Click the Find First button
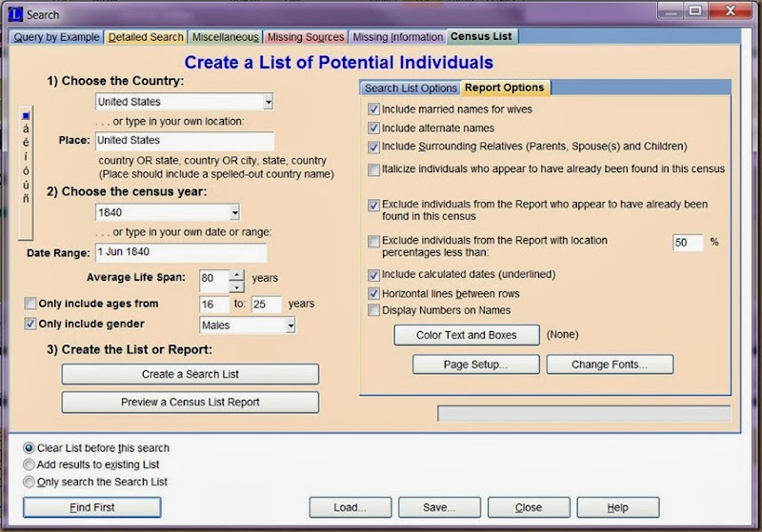762x532 pixels. tap(91, 507)
